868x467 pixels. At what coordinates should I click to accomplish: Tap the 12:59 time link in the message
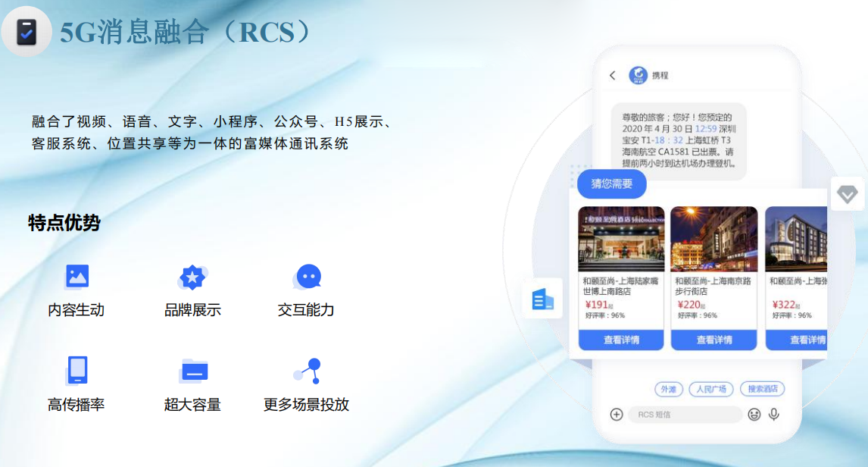point(705,129)
